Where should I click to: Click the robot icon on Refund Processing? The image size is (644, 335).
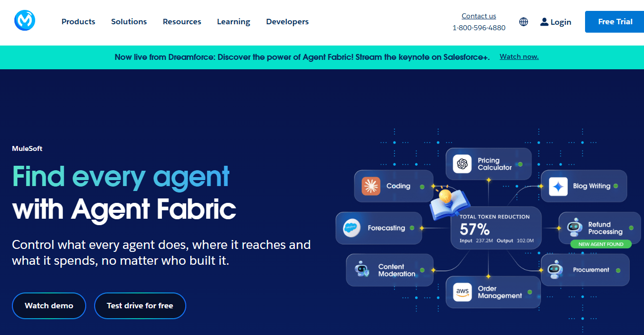[575, 227]
